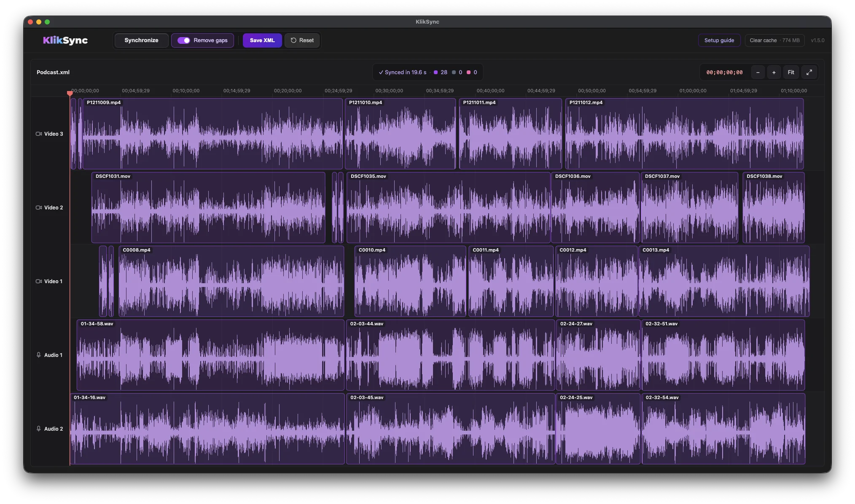This screenshot has width=855, height=504.
Task: Zoom in timeline with plus button
Action: click(774, 72)
